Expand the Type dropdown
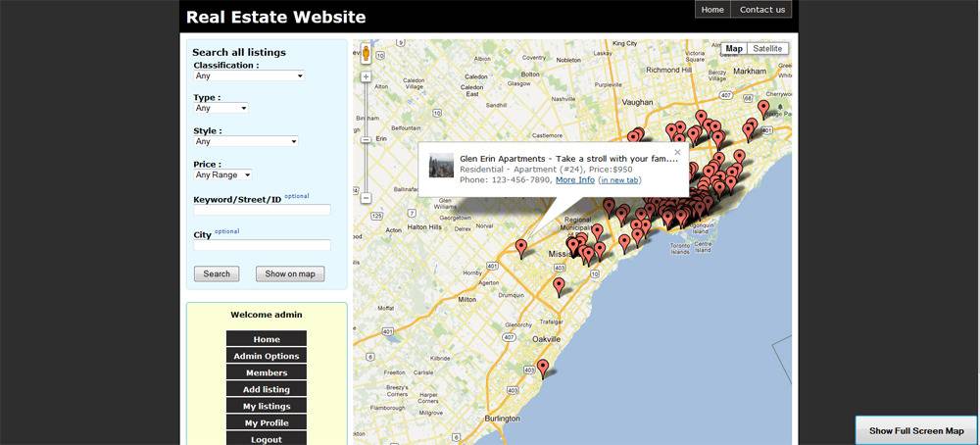 221,108
